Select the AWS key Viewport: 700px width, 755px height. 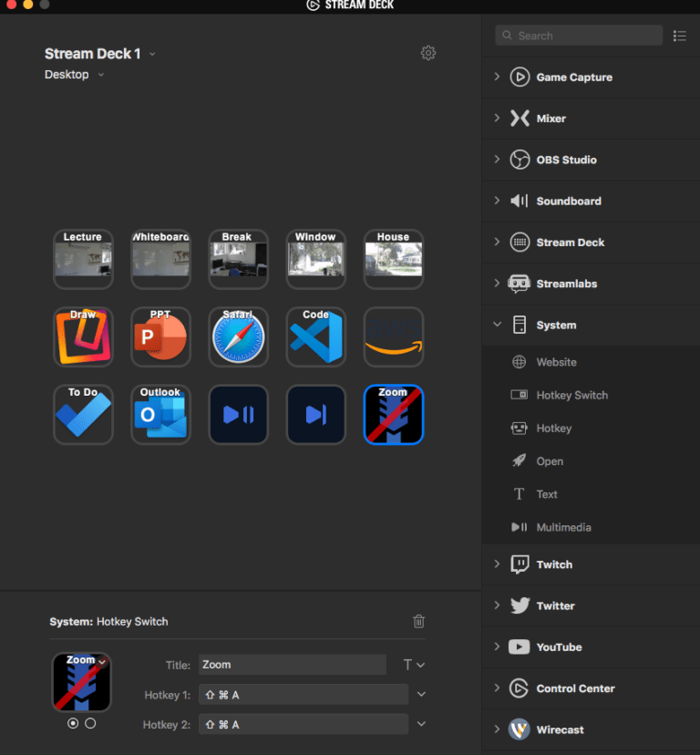[394, 336]
